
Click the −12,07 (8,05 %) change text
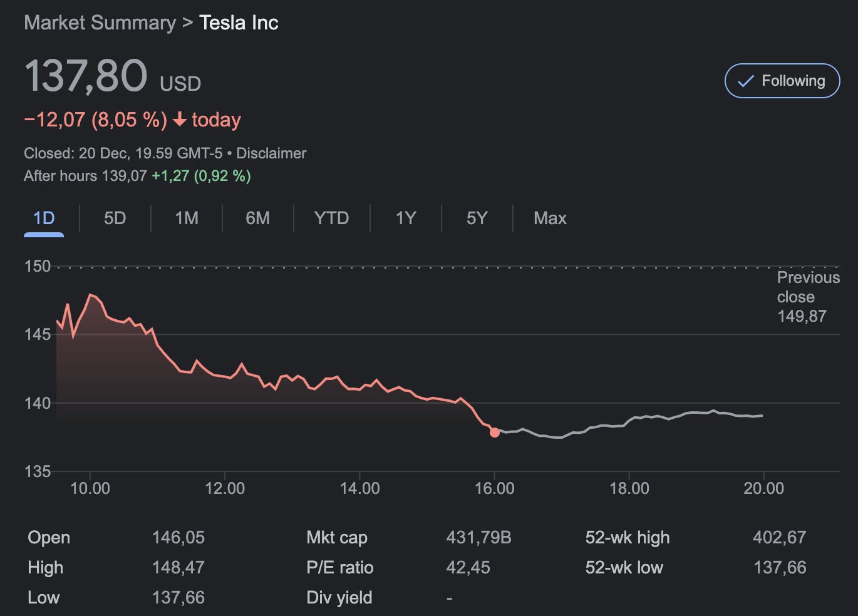(x=96, y=119)
